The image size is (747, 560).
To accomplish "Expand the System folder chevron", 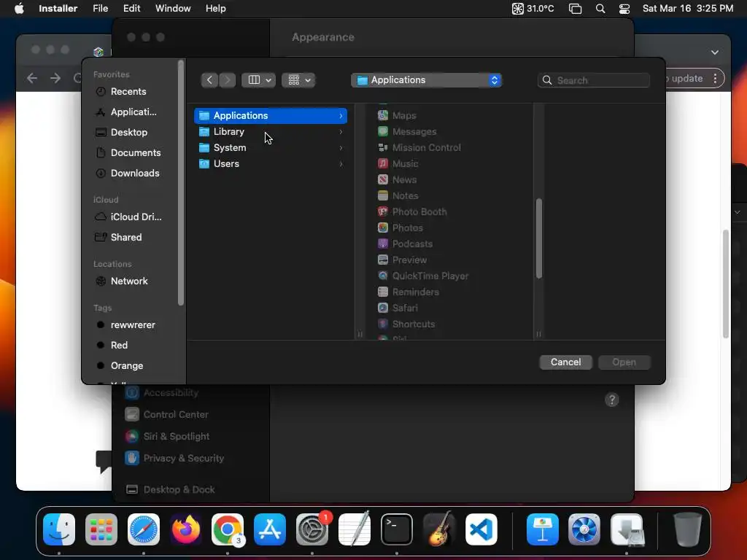I will (341, 147).
